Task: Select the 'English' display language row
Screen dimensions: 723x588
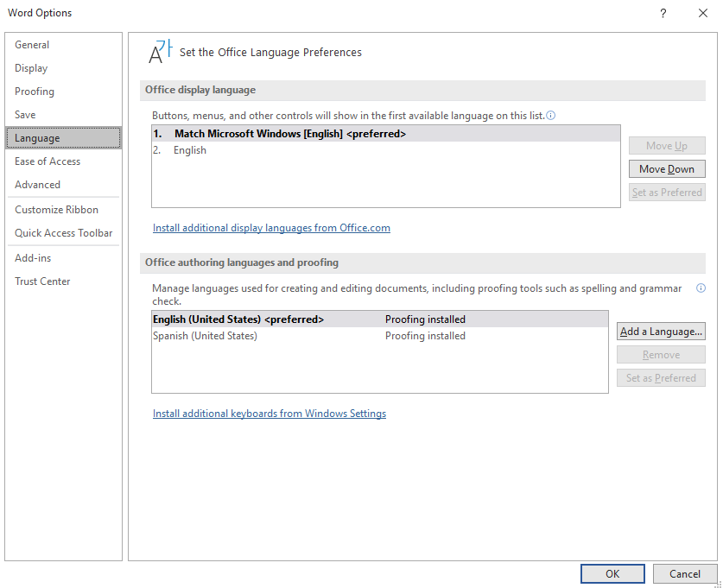Action: [x=386, y=150]
